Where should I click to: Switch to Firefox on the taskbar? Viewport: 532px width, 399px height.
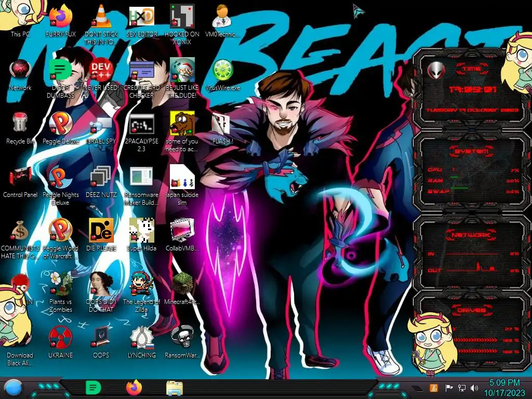point(134,388)
